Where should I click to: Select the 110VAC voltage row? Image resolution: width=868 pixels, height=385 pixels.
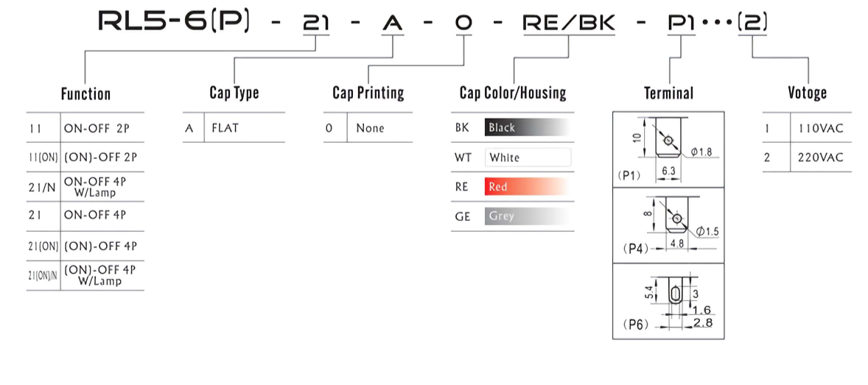point(807,128)
